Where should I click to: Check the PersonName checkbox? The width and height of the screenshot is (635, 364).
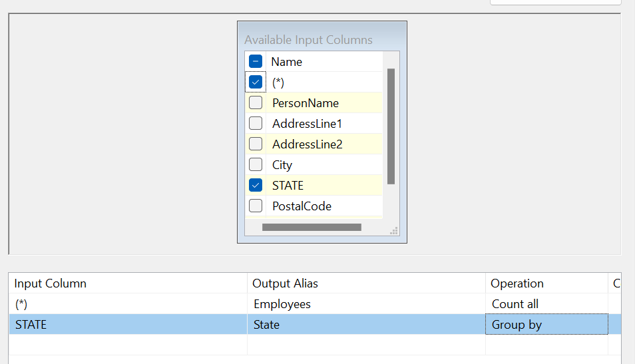[x=256, y=103]
